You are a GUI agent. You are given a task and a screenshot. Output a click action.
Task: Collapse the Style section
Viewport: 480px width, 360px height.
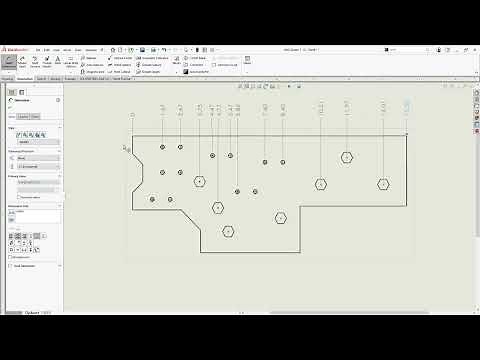(x=59, y=128)
